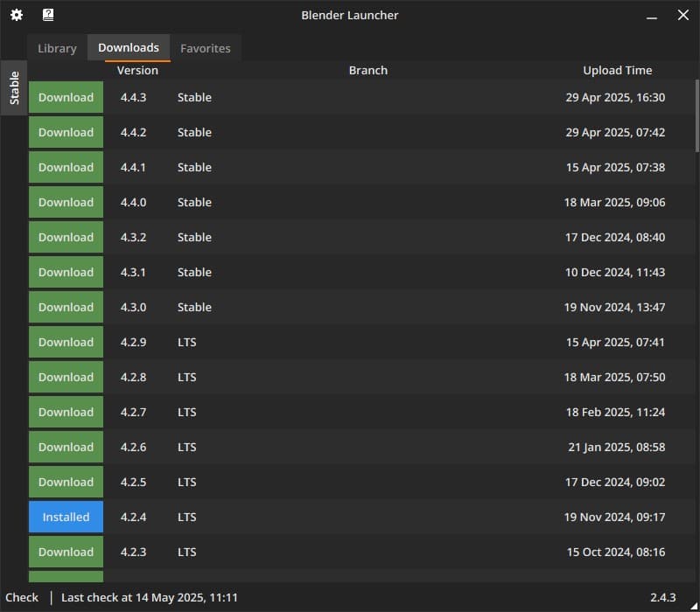Screen dimensions: 700x612
Task: Download Blender 4.2.7 LTS
Action: [66, 412]
